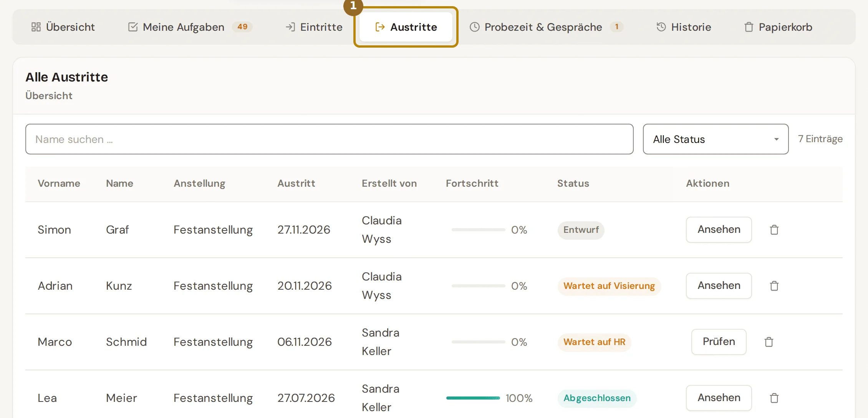
Task: Click the Anstellung column header
Action: click(x=199, y=183)
